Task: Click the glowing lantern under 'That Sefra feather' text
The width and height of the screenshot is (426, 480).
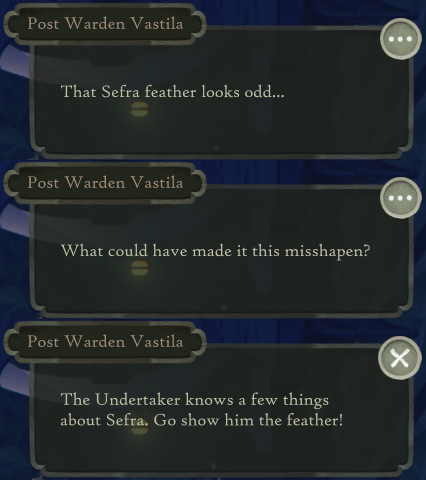Action: pos(140,109)
